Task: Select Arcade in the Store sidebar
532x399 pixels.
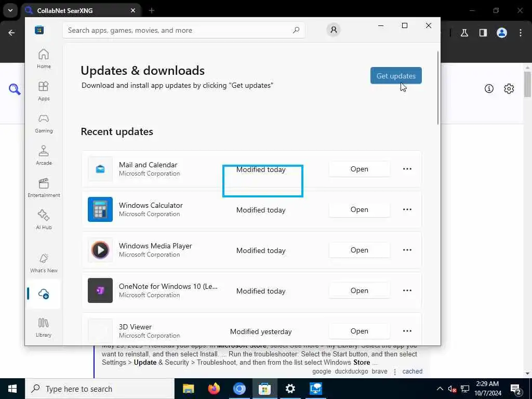Action: (x=44, y=156)
